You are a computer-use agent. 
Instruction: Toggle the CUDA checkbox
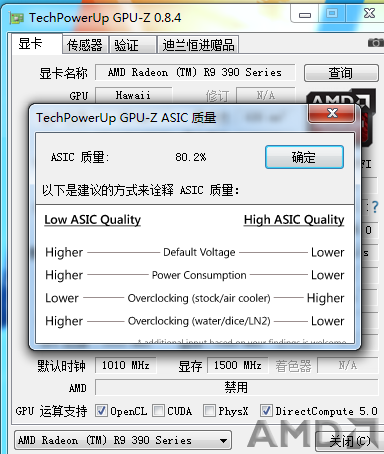pos(158,410)
